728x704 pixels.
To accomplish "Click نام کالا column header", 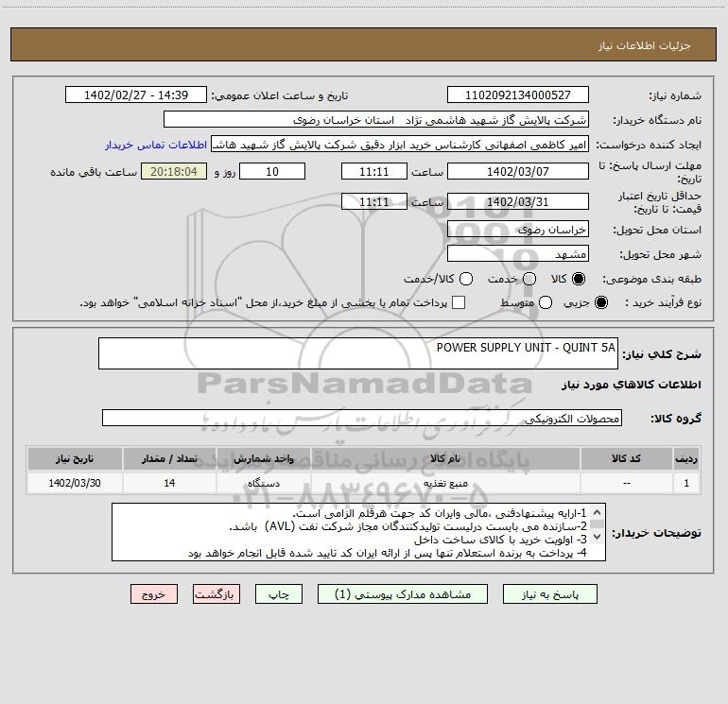I will pyautogui.click(x=445, y=458).
